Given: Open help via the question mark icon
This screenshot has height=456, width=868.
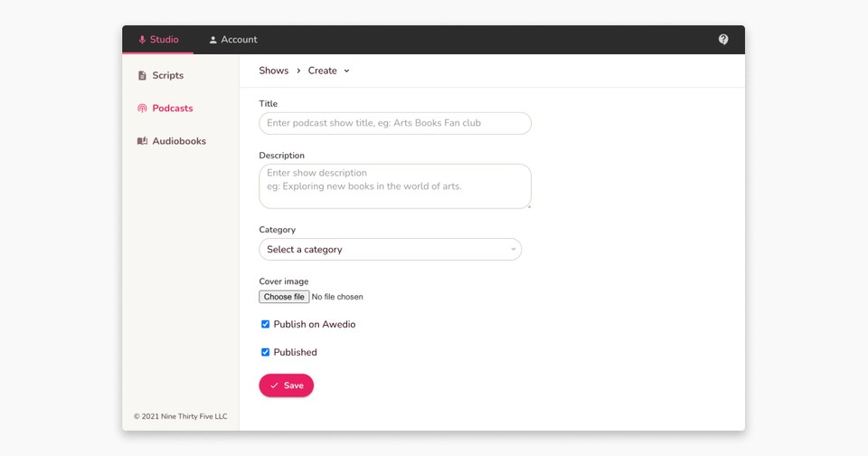Looking at the screenshot, I should [x=723, y=40].
